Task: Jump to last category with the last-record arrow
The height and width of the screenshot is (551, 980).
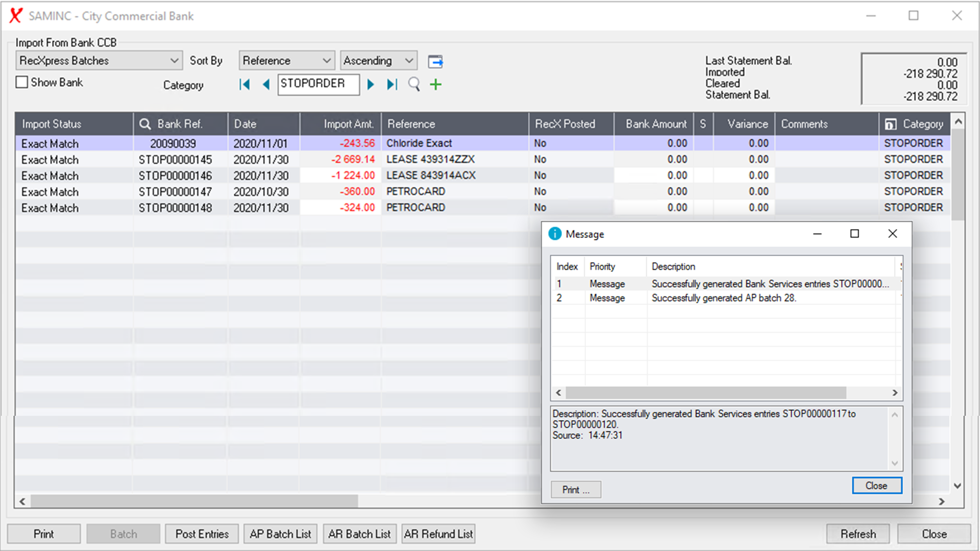Action: click(391, 85)
